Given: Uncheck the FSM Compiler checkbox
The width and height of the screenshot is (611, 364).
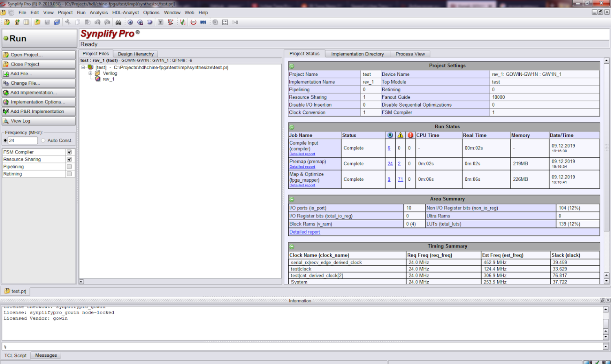Looking at the screenshot, I should [69, 152].
